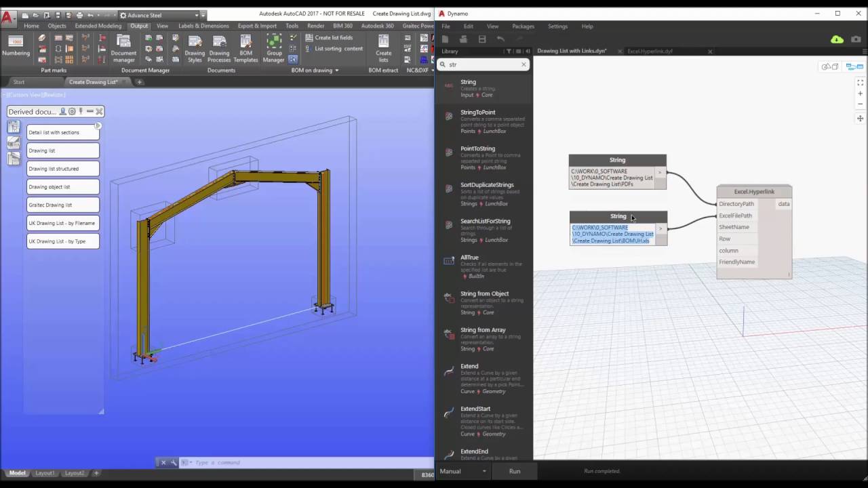The image size is (868, 488).
Task: Zoom out with the minus canvas control
Action: [x=861, y=104]
